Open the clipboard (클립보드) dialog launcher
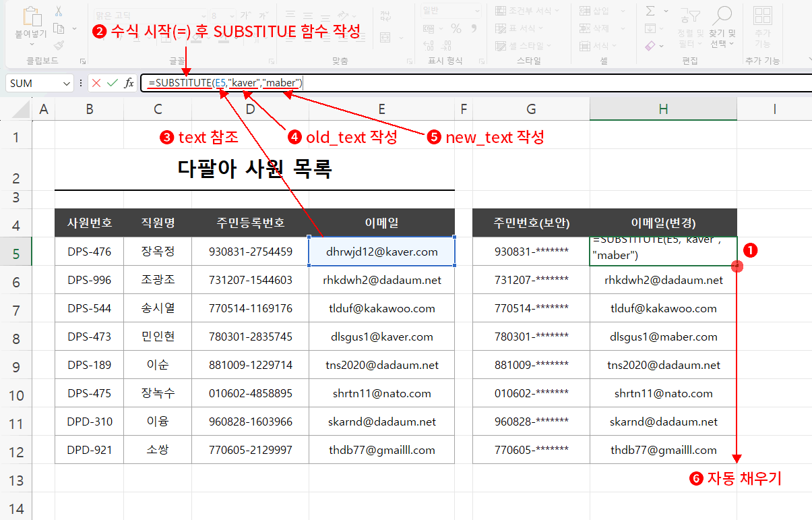Screen dimensions: 812x520 click(x=82, y=61)
